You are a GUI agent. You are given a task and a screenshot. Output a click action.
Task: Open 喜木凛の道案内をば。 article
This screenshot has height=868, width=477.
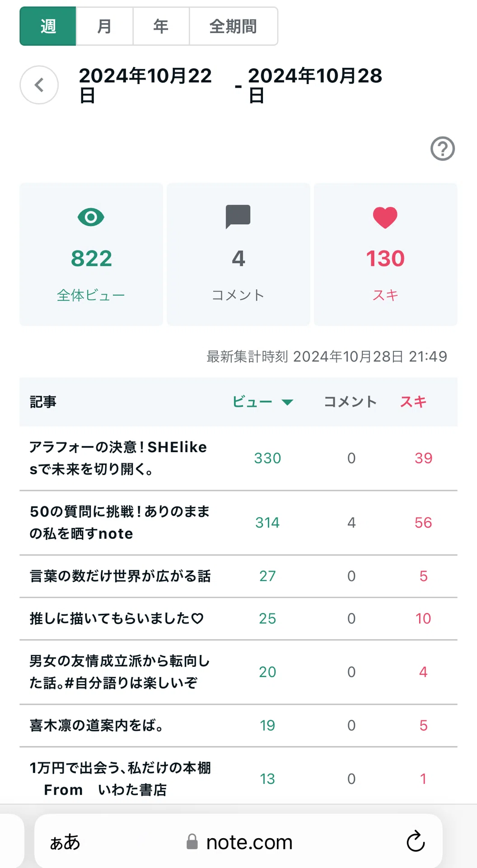[x=96, y=725]
